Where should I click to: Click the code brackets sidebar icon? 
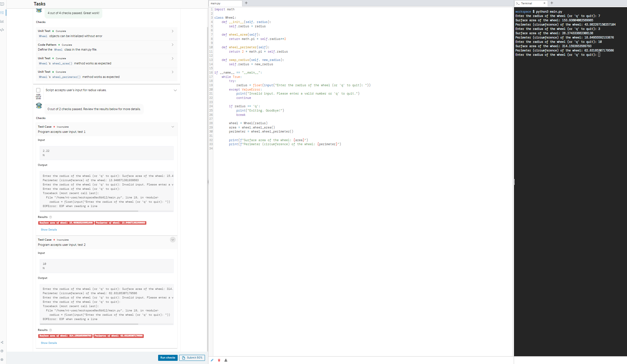[2, 30]
